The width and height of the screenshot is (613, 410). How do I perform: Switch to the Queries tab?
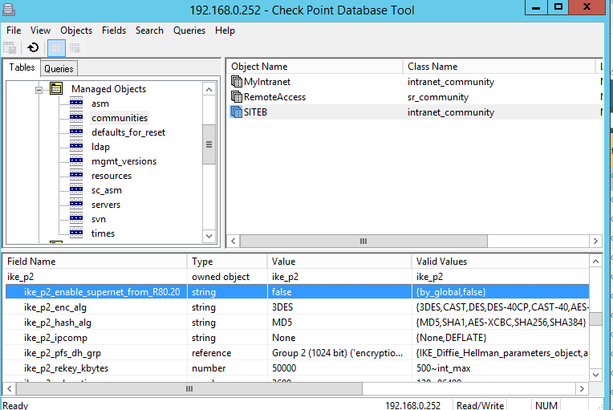[x=59, y=68]
